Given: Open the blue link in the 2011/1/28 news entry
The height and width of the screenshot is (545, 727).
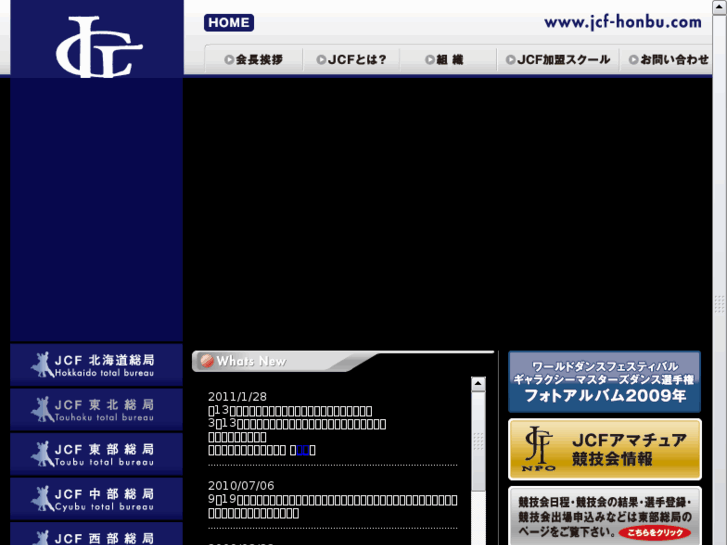Looking at the screenshot, I should [303, 450].
